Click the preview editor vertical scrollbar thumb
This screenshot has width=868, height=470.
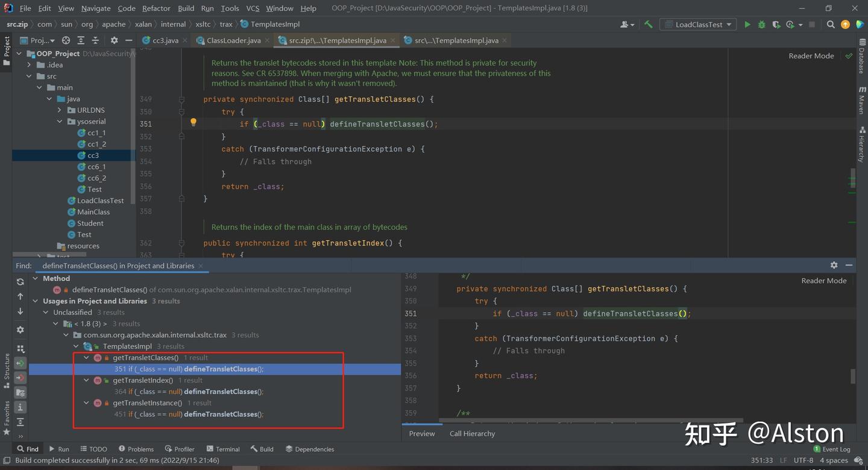coord(853,376)
